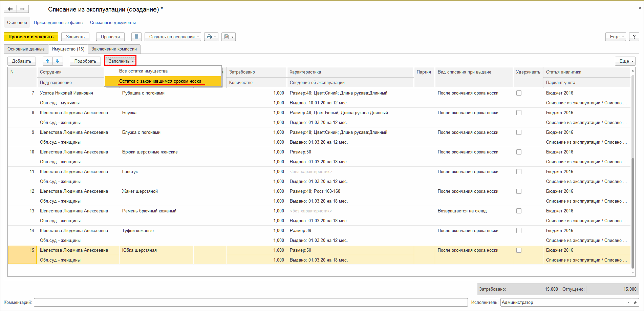Click the Подобрать button

pos(85,61)
